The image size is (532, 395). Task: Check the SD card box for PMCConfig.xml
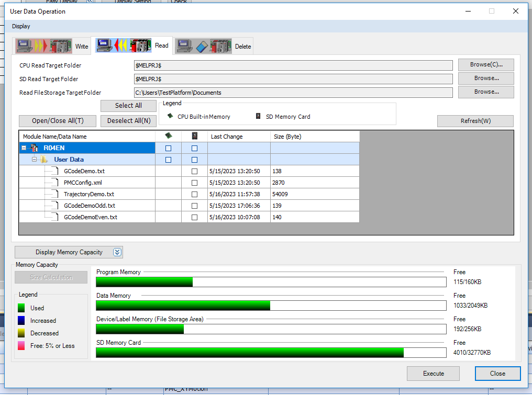[x=194, y=183]
